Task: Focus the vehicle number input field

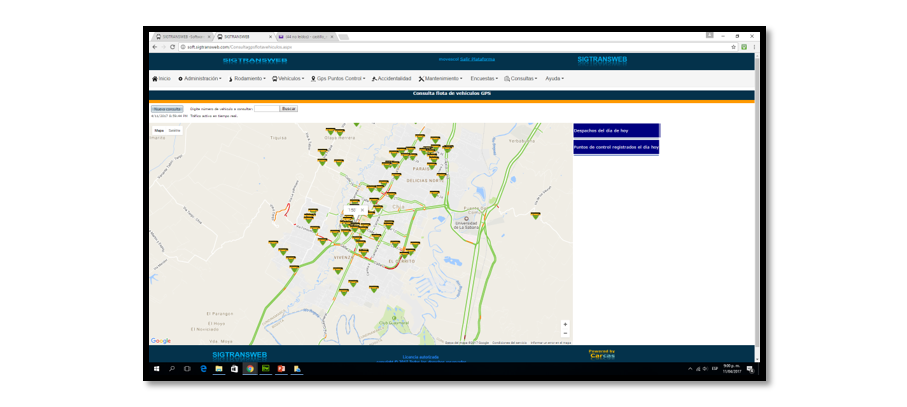Action: [267, 109]
